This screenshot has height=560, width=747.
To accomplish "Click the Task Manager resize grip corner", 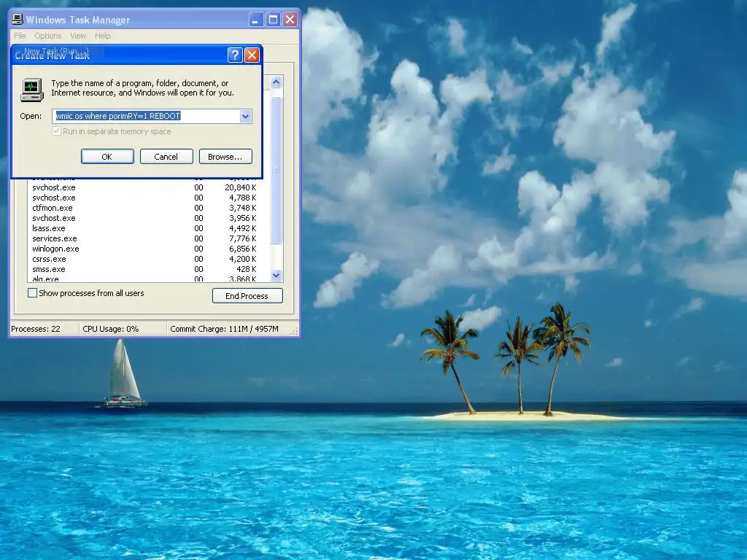I will [x=295, y=332].
